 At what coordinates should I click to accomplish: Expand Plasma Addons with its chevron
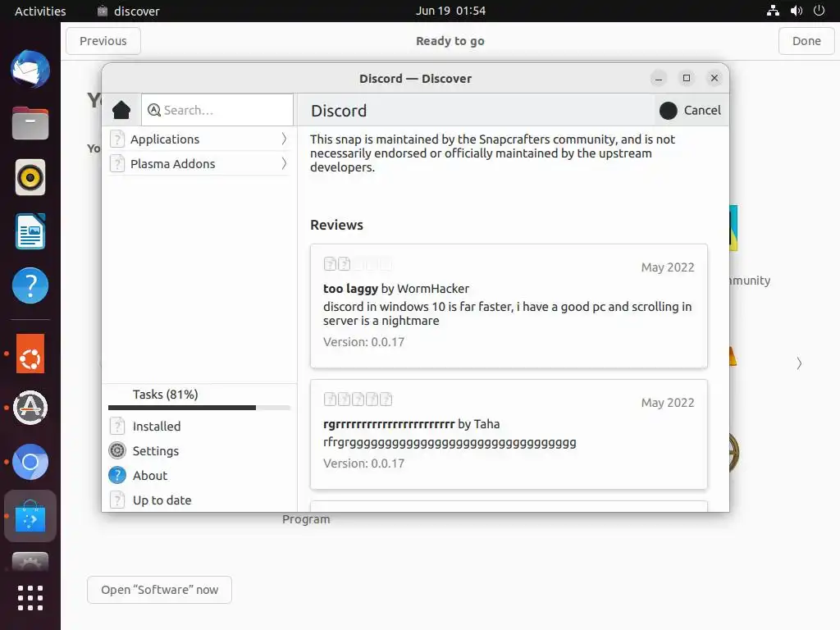coord(284,164)
